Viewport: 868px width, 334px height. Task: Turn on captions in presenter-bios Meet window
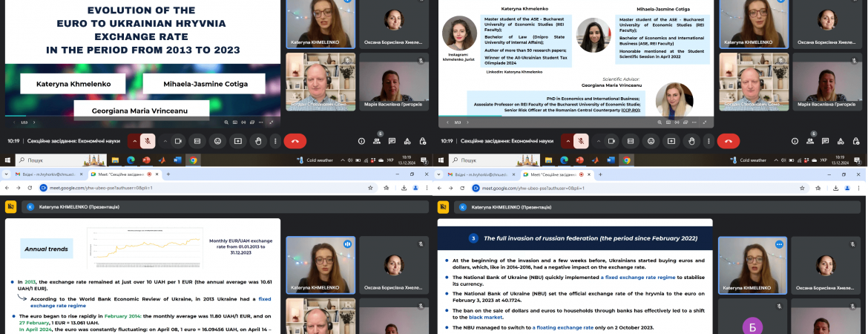coord(631,141)
